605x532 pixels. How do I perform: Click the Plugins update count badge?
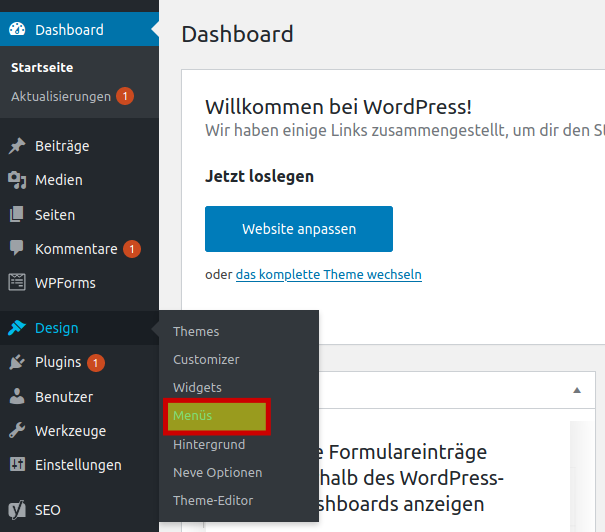(96, 363)
